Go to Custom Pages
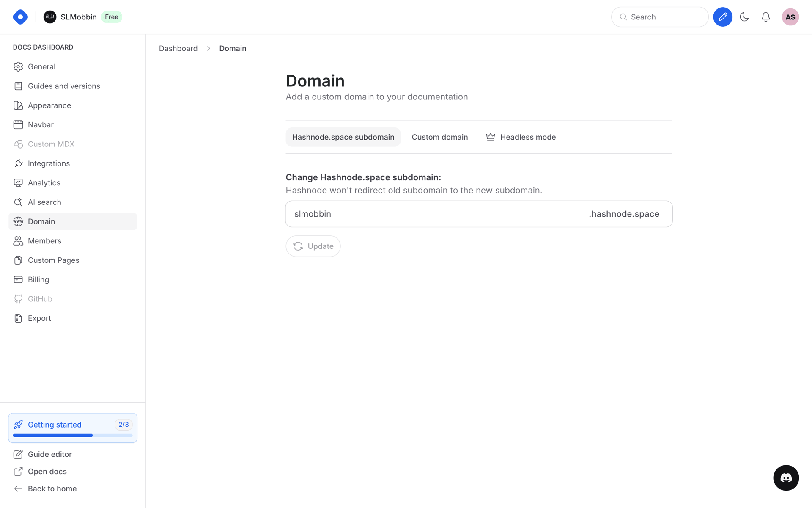The height and width of the screenshot is (508, 812). (x=73, y=260)
